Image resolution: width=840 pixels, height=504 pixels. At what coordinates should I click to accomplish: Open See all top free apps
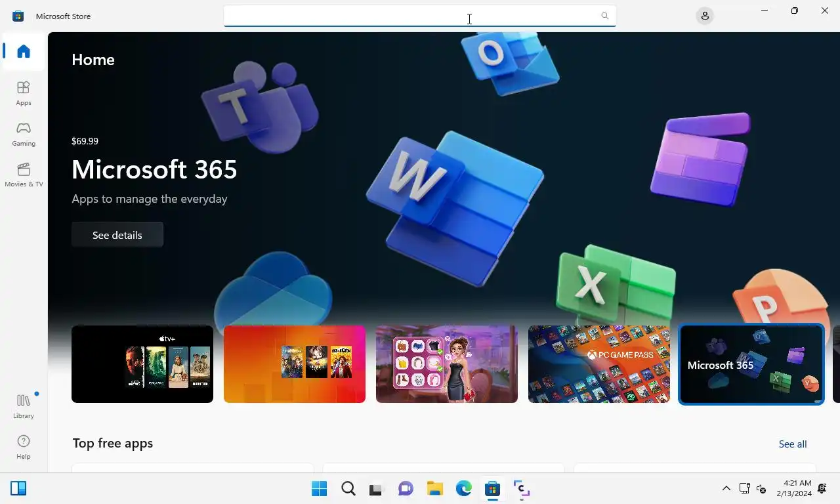[793, 444]
